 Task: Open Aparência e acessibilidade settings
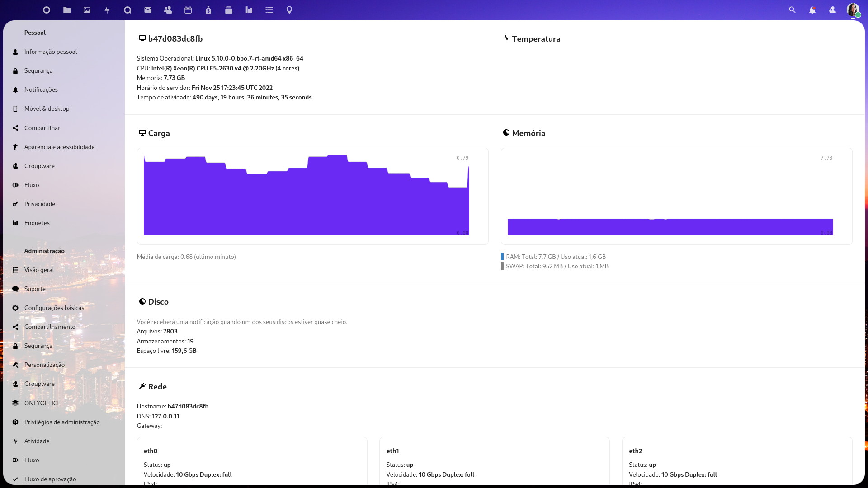[59, 147]
